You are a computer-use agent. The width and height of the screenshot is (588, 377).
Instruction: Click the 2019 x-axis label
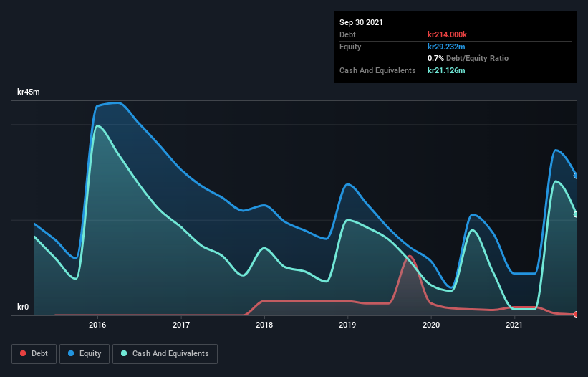coord(347,325)
